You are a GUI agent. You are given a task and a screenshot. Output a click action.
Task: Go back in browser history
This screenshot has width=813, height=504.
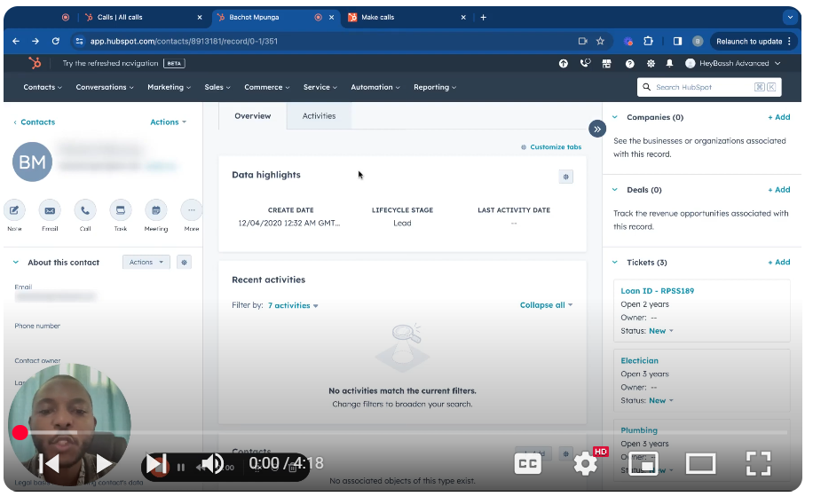point(16,41)
